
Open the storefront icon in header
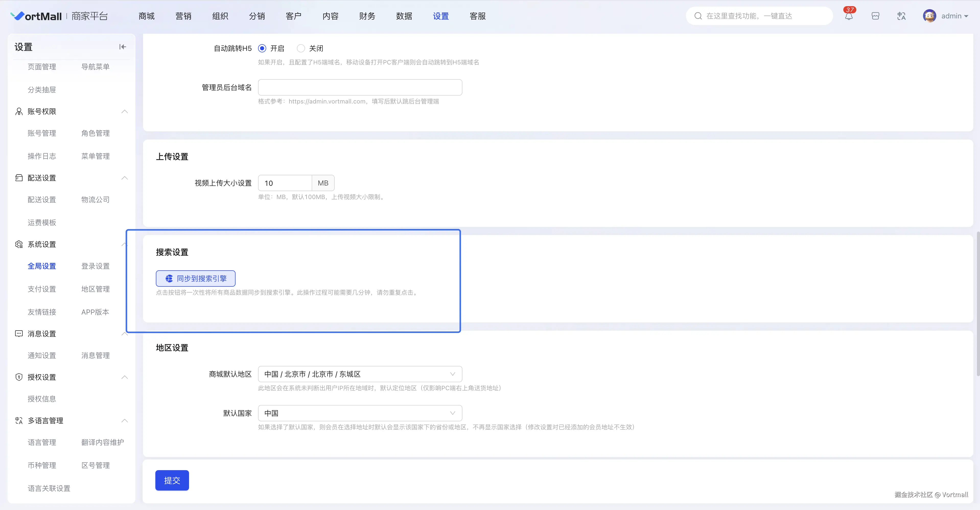[x=875, y=16]
